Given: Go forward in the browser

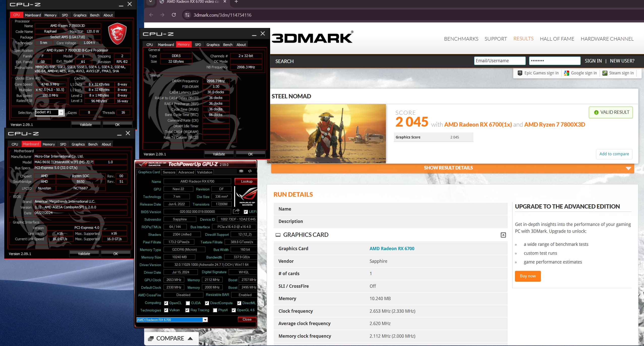Looking at the screenshot, I should click(162, 15).
